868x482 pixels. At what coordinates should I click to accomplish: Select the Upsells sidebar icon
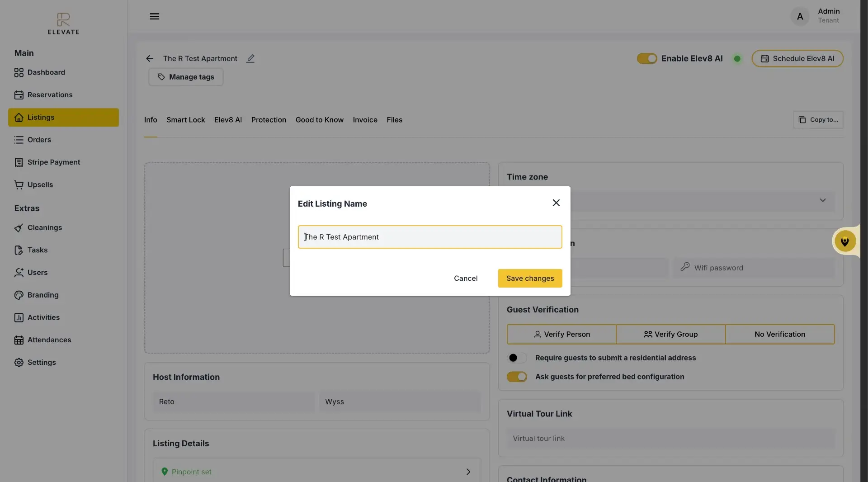coord(19,184)
